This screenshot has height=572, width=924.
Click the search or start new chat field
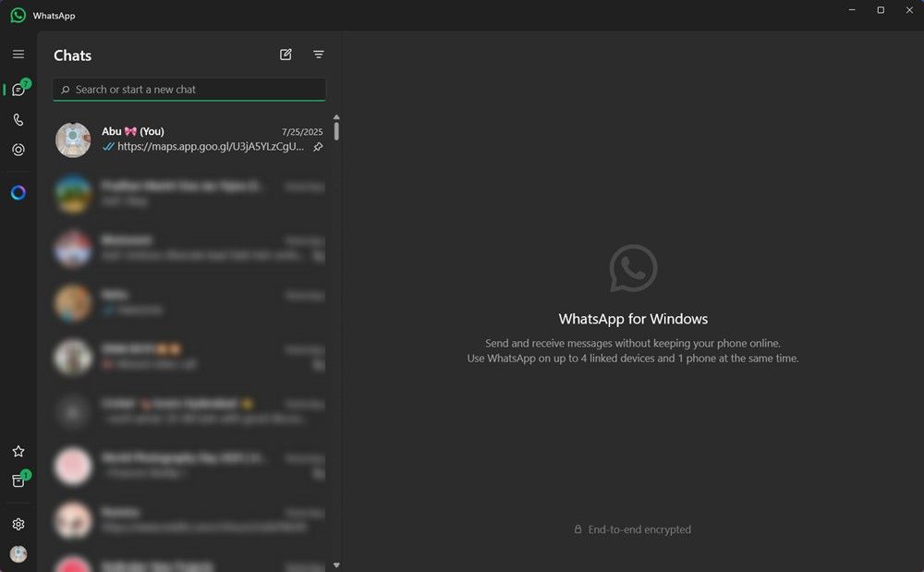pyautogui.click(x=189, y=90)
